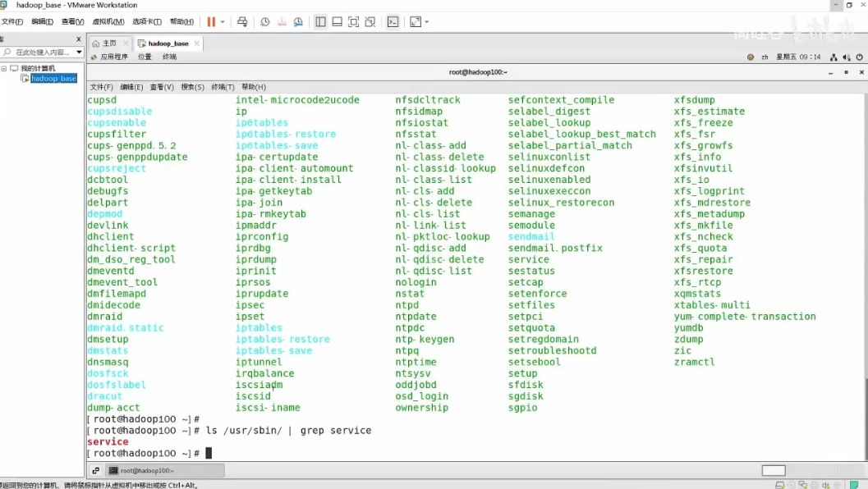Click the 'ownership' entry in terminal

click(x=421, y=408)
